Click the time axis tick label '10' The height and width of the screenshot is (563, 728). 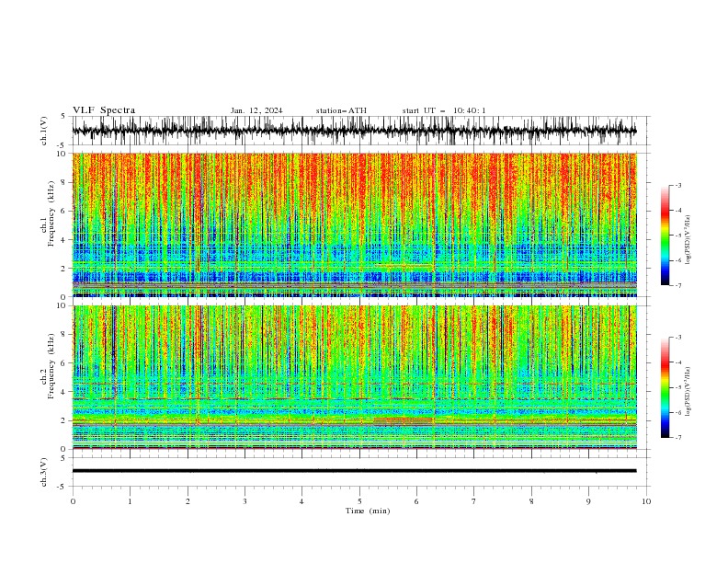[x=646, y=501]
